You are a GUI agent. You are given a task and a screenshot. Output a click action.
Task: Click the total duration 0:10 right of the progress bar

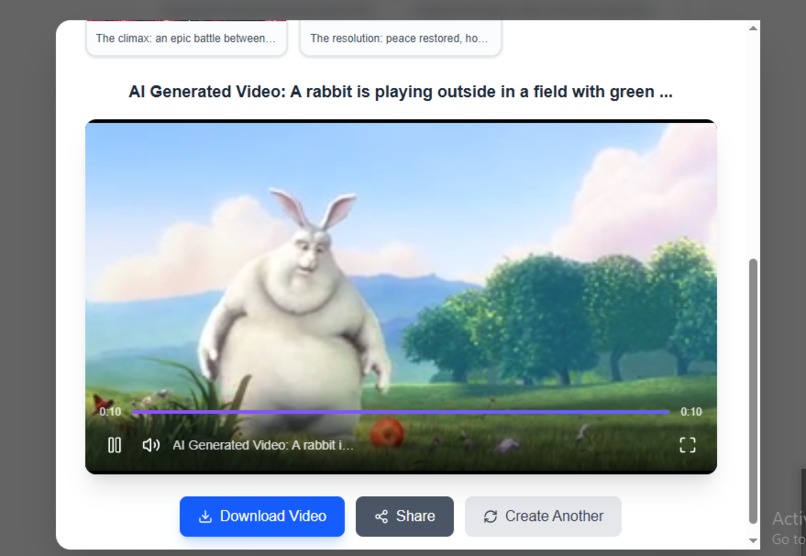click(x=691, y=412)
